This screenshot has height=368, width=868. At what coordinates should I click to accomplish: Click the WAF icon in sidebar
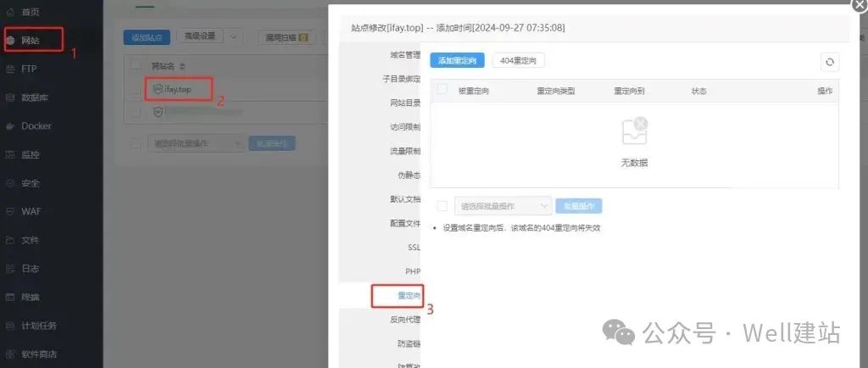tap(10, 211)
